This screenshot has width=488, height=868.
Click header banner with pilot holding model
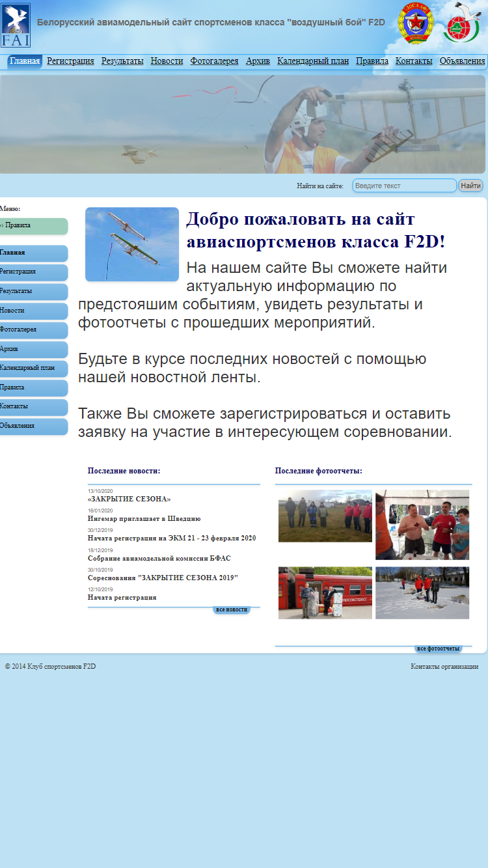click(x=243, y=124)
